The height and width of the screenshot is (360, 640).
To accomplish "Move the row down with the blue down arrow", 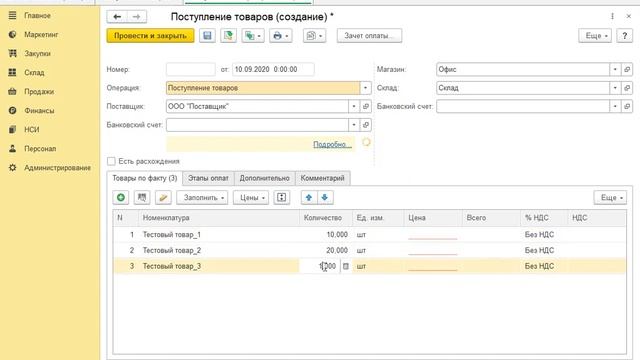I will click(x=325, y=198).
